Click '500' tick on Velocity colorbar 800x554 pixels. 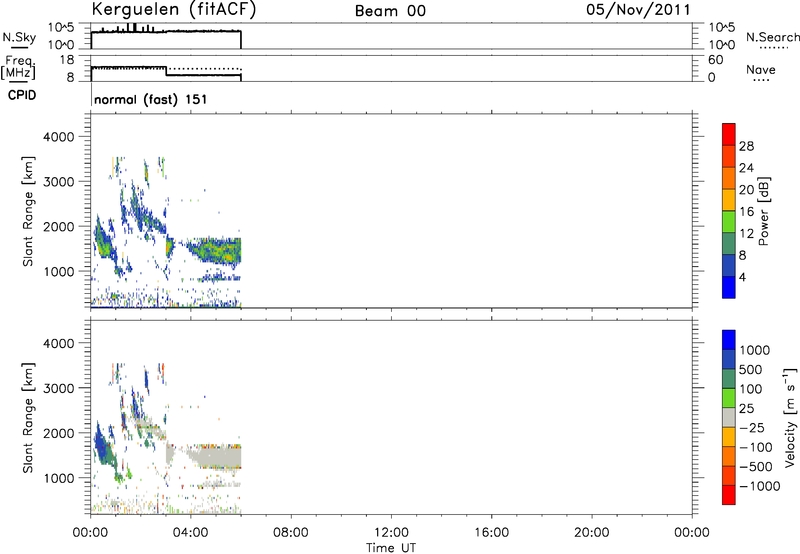pyautogui.click(x=750, y=370)
